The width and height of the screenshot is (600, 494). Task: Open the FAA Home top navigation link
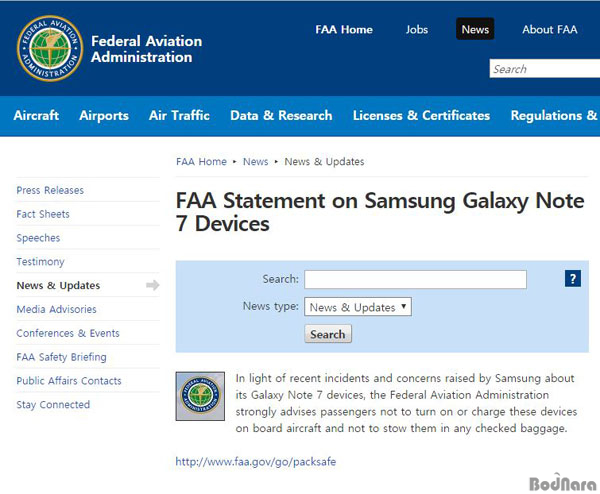click(344, 29)
